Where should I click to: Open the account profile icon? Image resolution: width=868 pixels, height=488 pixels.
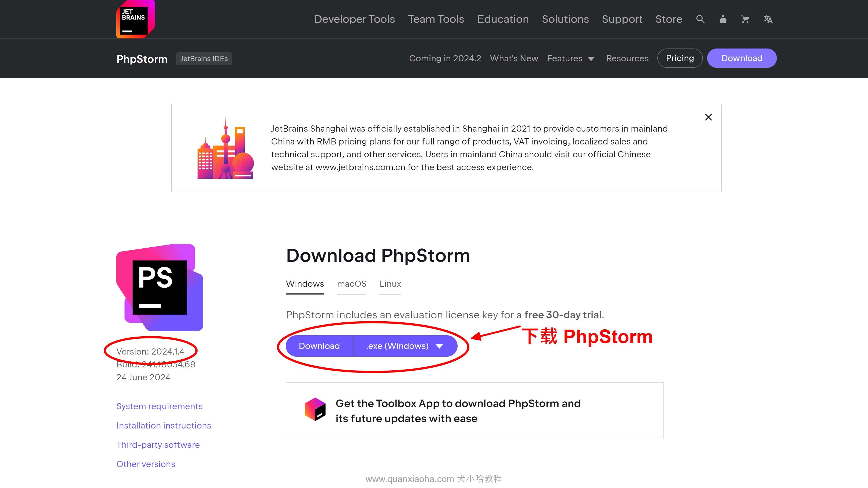point(723,19)
